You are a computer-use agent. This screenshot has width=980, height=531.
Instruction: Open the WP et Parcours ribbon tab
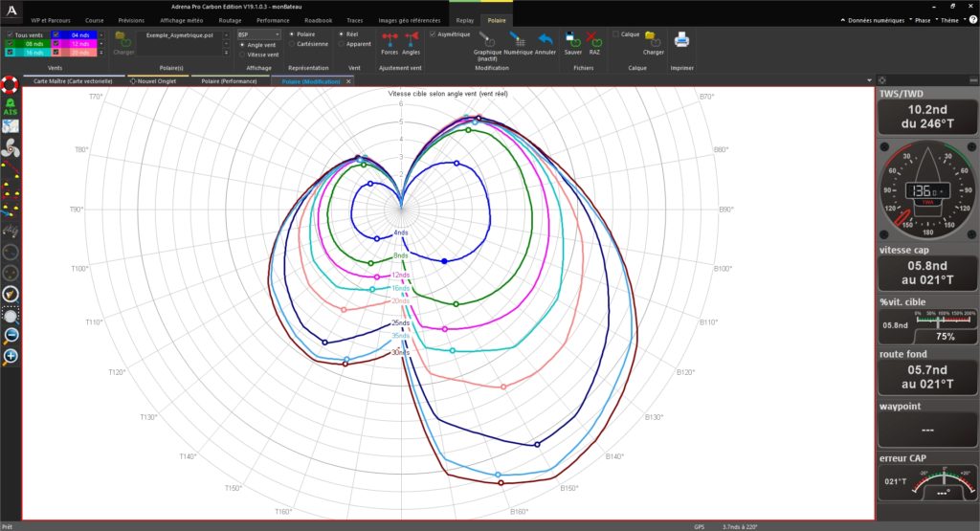click(51, 21)
